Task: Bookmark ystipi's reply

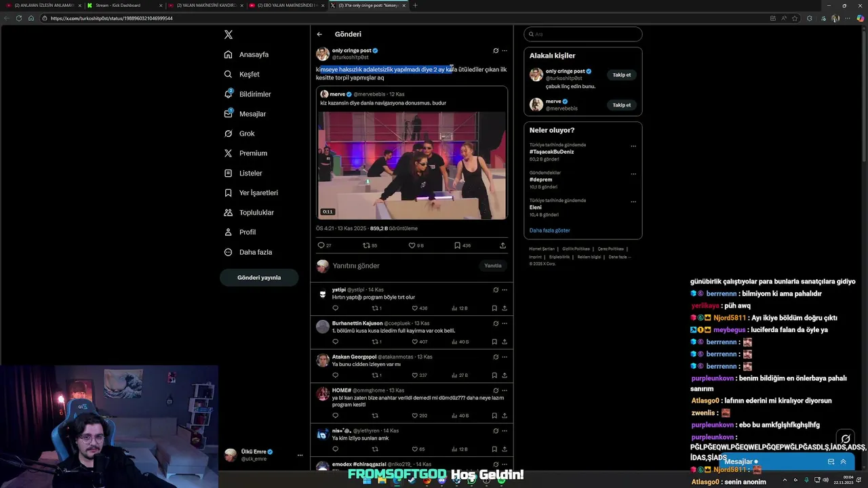Action: pos(494,308)
